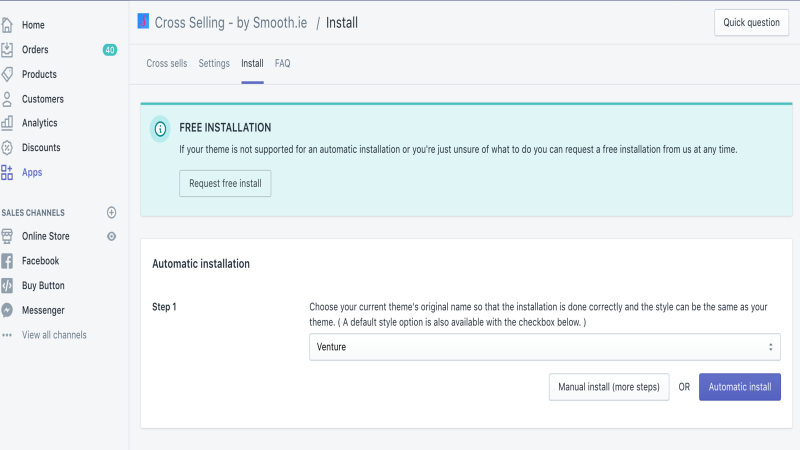Viewport: 800px width, 450px height.
Task: Click the Automatic install button
Action: tap(739, 387)
